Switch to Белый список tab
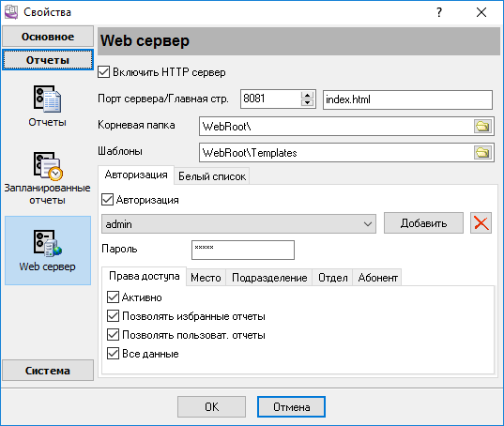 (212, 176)
